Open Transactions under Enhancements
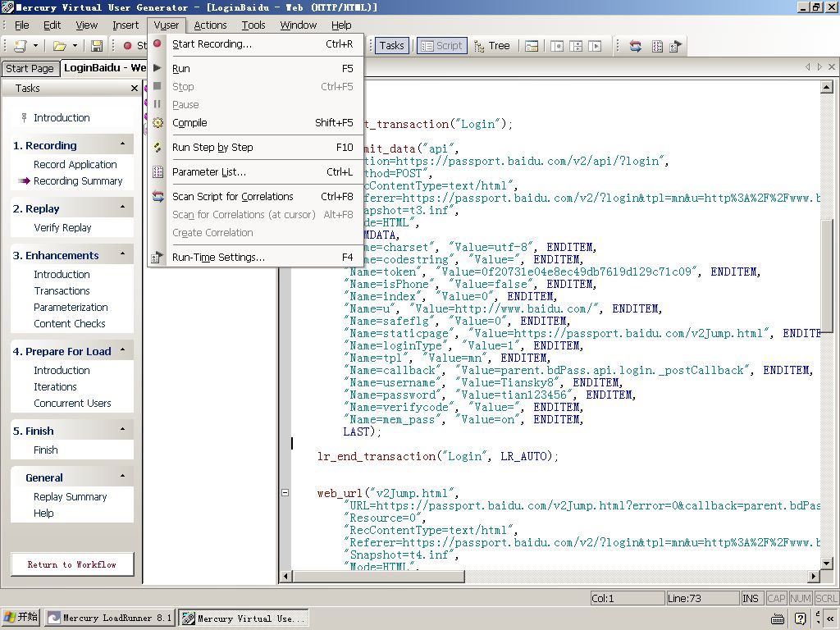840x630 pixels. pos(62,291)
